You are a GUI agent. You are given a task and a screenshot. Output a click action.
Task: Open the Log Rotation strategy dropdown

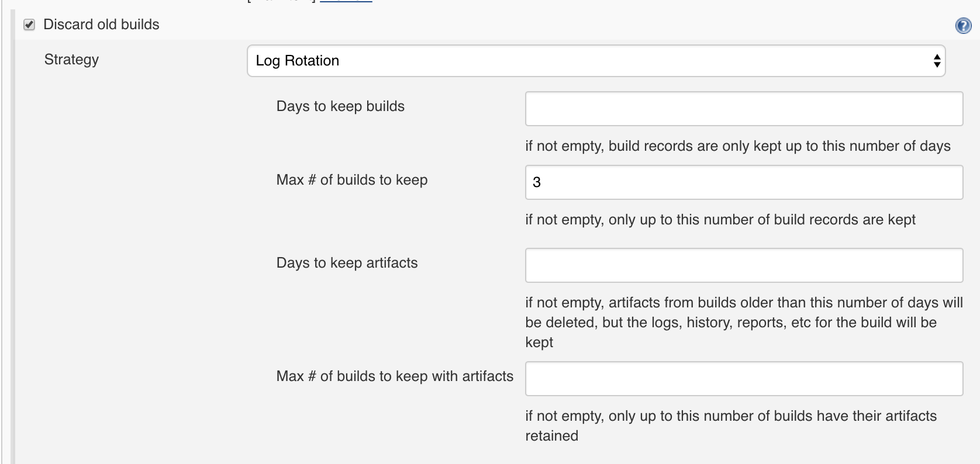click(x=596, y=61)
